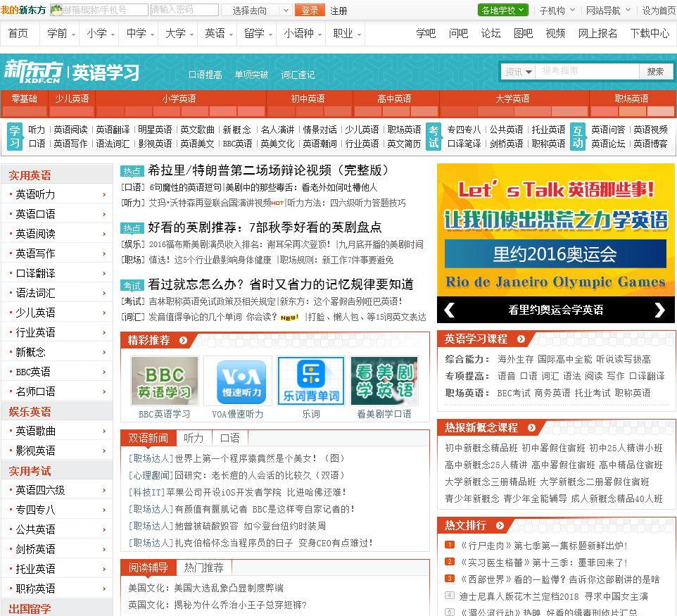Click the Rio Olympic Games banner image
Image resolution: width=677 pixels, height=616 pixels.
point(556,230)
